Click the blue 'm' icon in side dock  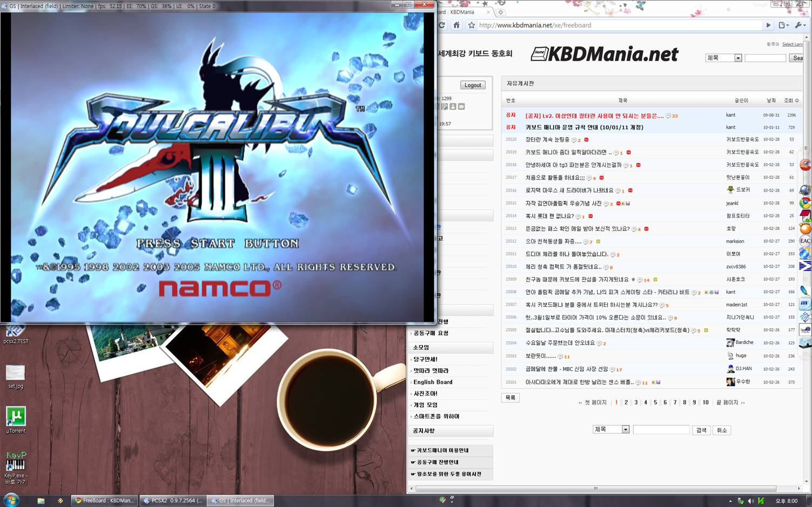(805, 304)
